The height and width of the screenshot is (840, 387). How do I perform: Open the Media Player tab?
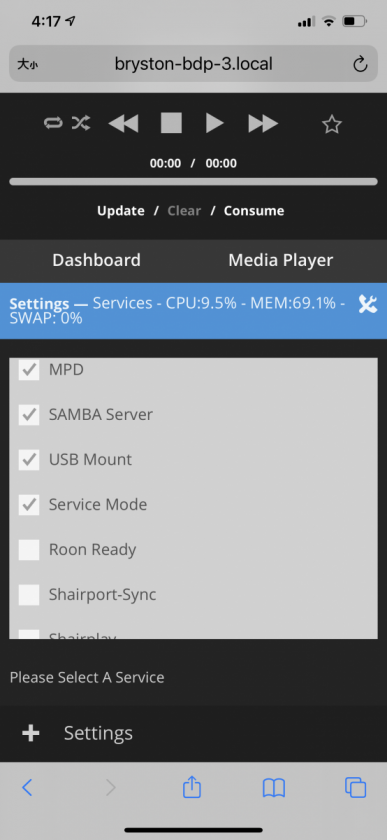pyautogui.click(x=280, y=260)
